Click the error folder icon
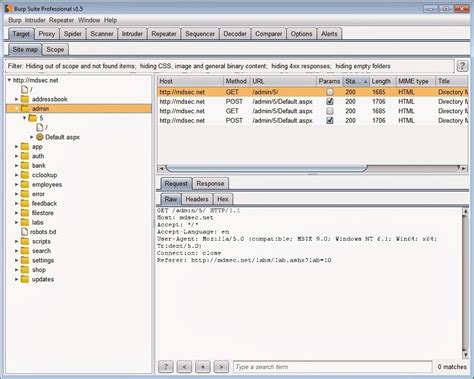The image size is (474, 379). point(25,194)
